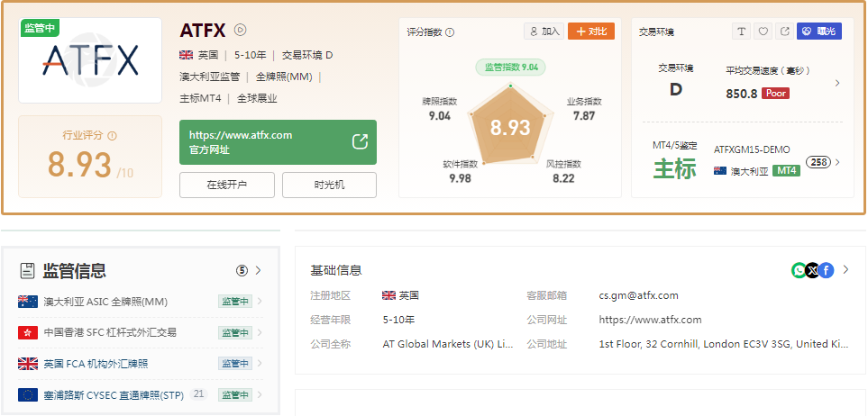Expand the 澳大利亚 ASIC row chevron

pyautogui.click(x=260, y=302)
